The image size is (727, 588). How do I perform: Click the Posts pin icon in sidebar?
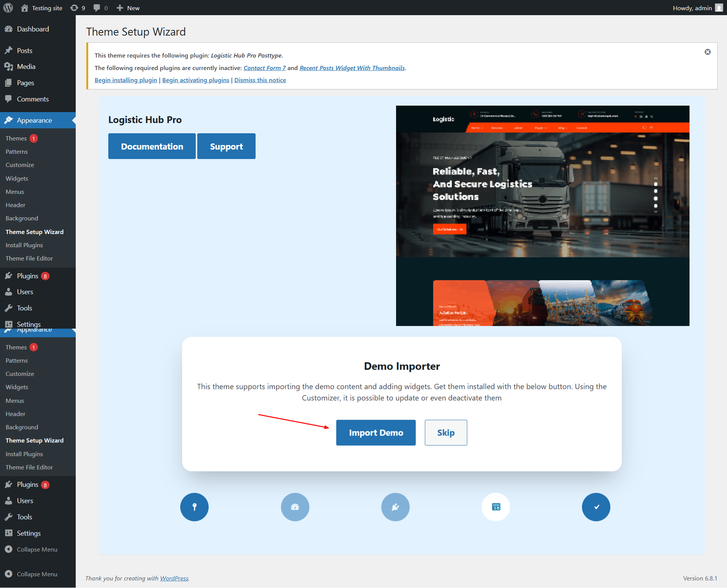[9, 50]
